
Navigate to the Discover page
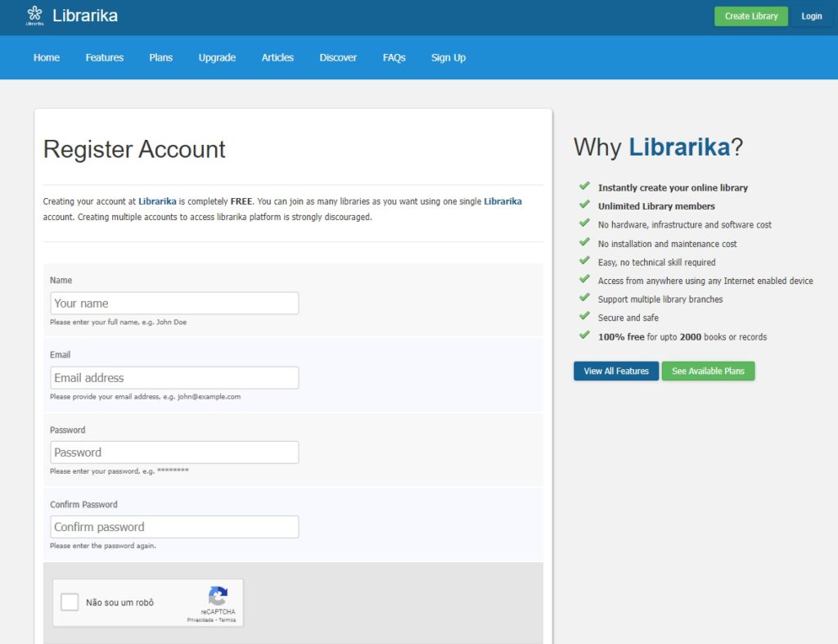(338, 58)
